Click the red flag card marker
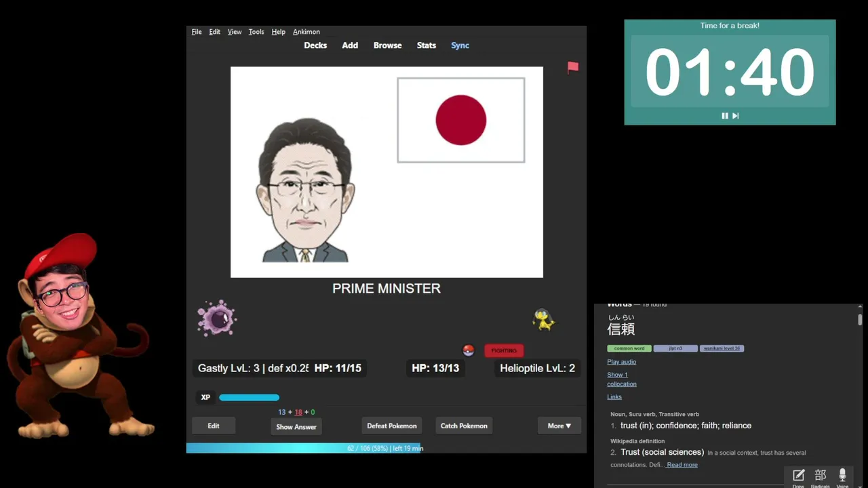 coord(573,66)
